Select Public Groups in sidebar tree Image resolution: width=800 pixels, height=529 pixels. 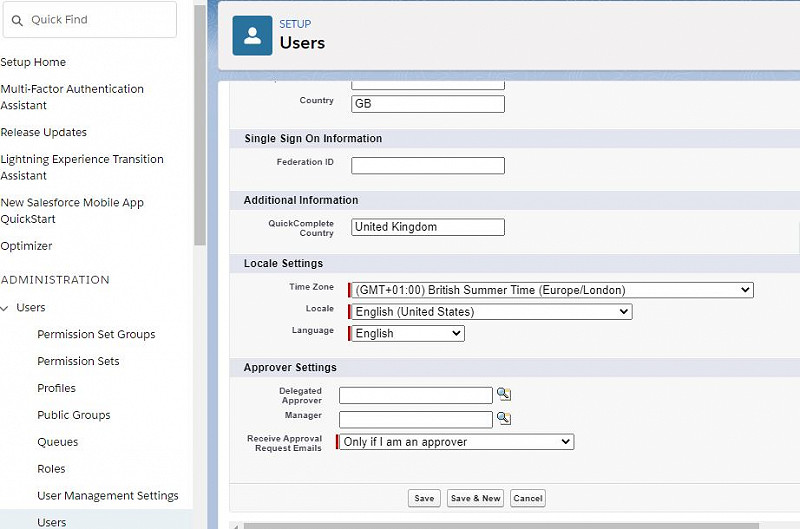[73, 415]
